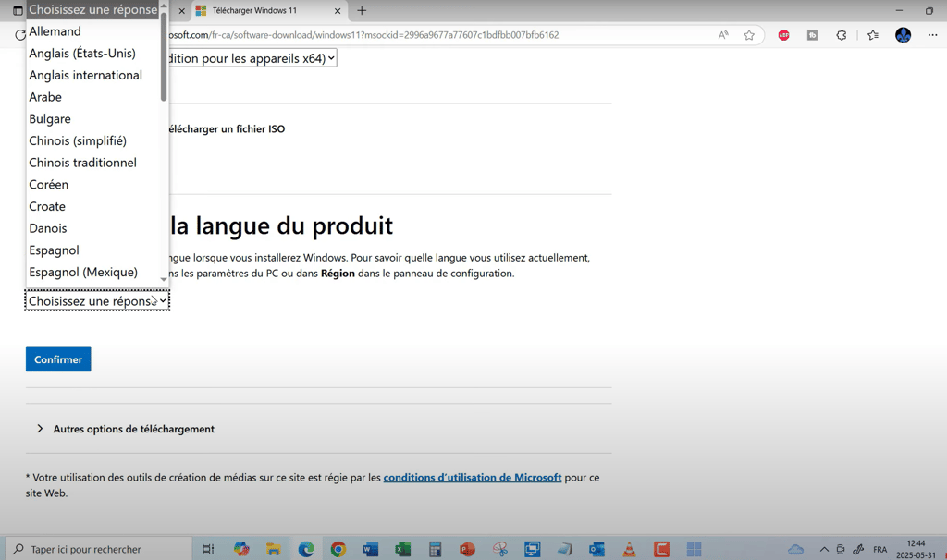The height and width of the screenshot is (560, 947).
Task: Open the clock and date flyout
Action: point(916,549)
